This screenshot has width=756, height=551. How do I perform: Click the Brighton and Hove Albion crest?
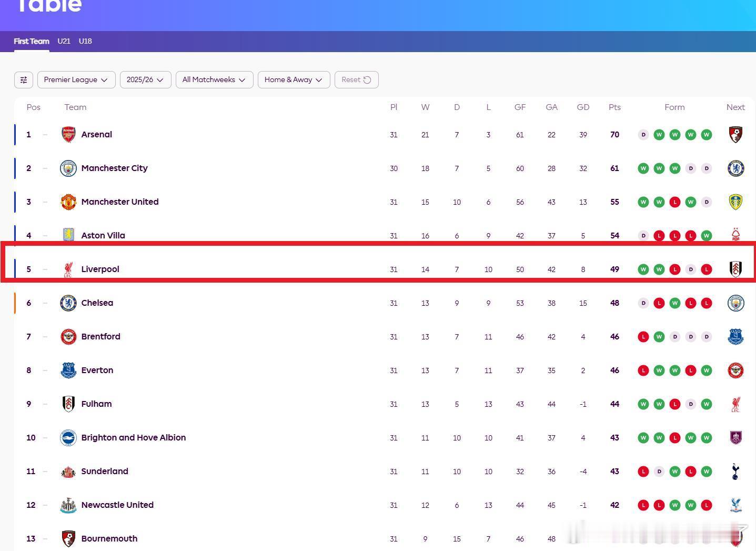click(x=68, y=438)
